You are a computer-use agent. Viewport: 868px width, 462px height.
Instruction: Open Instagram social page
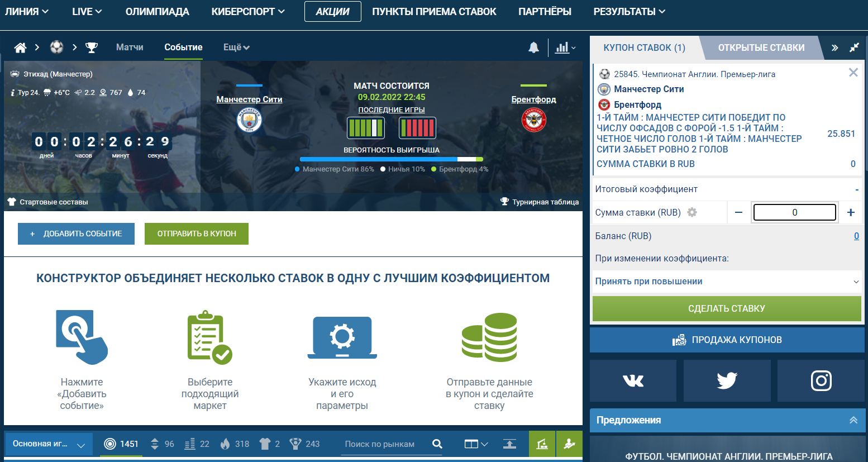[821, 380]
